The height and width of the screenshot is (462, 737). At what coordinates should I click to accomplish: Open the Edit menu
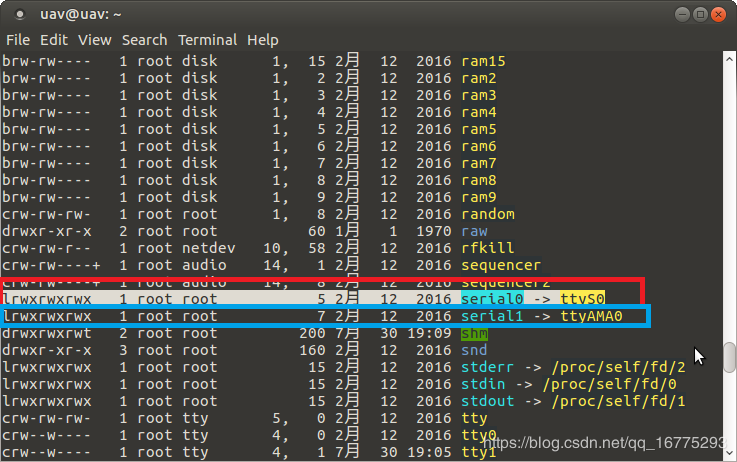coord(54,40)
